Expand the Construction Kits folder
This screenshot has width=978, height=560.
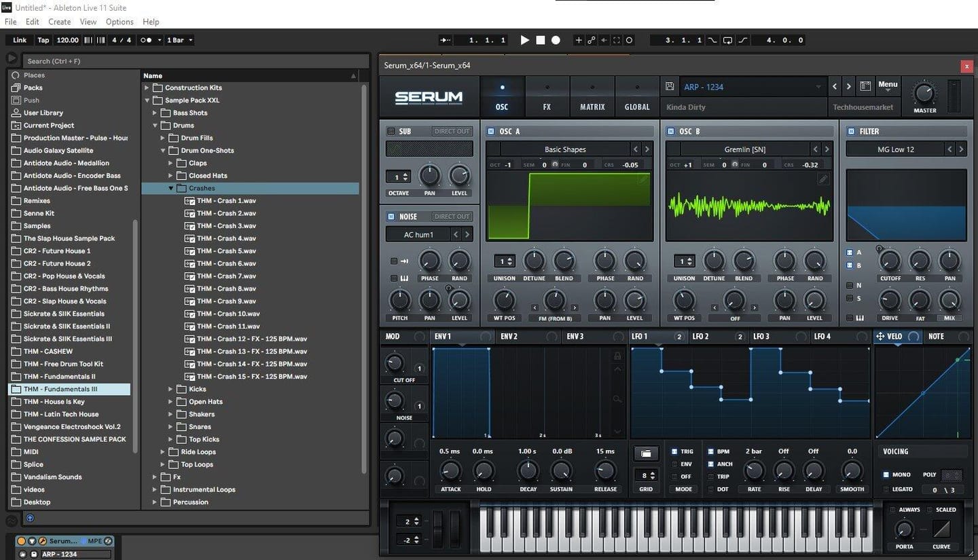click(147, 88)
